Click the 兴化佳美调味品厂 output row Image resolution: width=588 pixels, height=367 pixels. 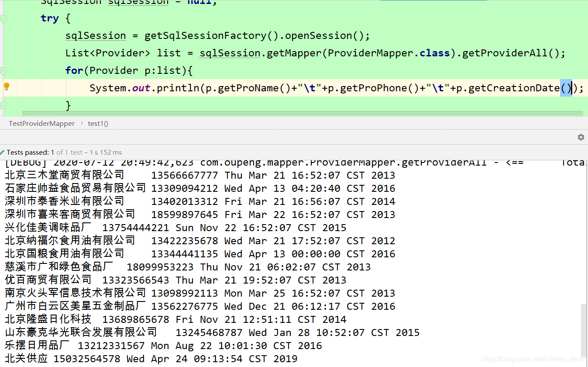[175, 228]
